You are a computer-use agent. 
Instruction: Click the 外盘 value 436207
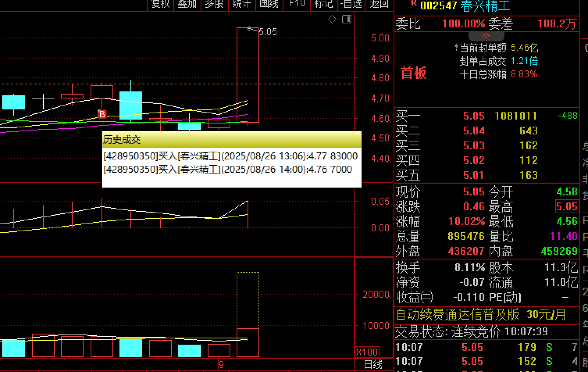[x=467, y=251]
